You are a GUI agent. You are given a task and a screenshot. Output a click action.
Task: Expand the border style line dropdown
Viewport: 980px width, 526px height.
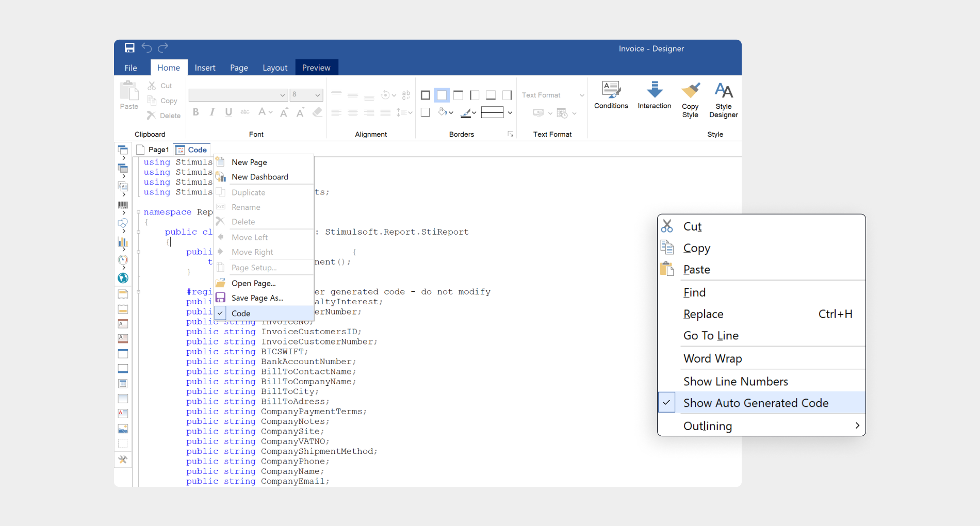[x=510, y=112]
